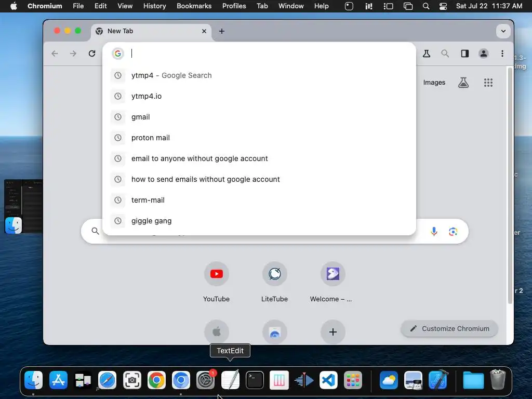Select the New Tab tab
The image size is (532, 399).
pyautogui.click(x=151, y=31)
